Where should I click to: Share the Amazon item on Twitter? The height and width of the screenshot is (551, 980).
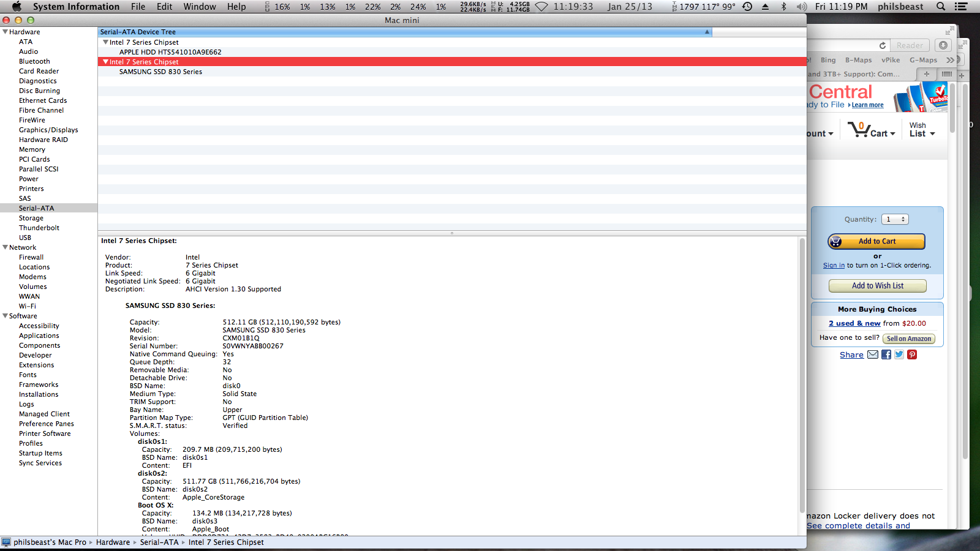click(x=899, y=354)
